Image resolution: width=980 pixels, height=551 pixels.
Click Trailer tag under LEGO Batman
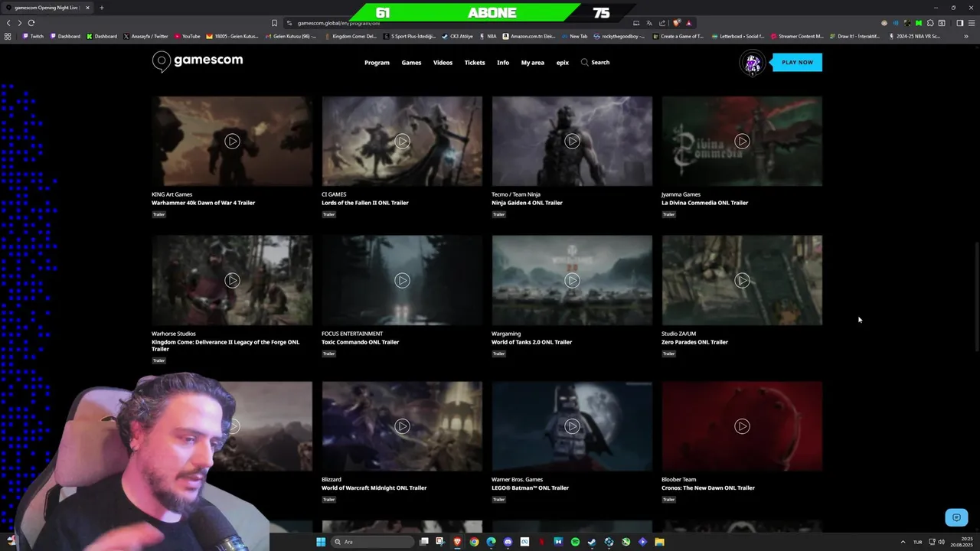(x=498, y=499)
